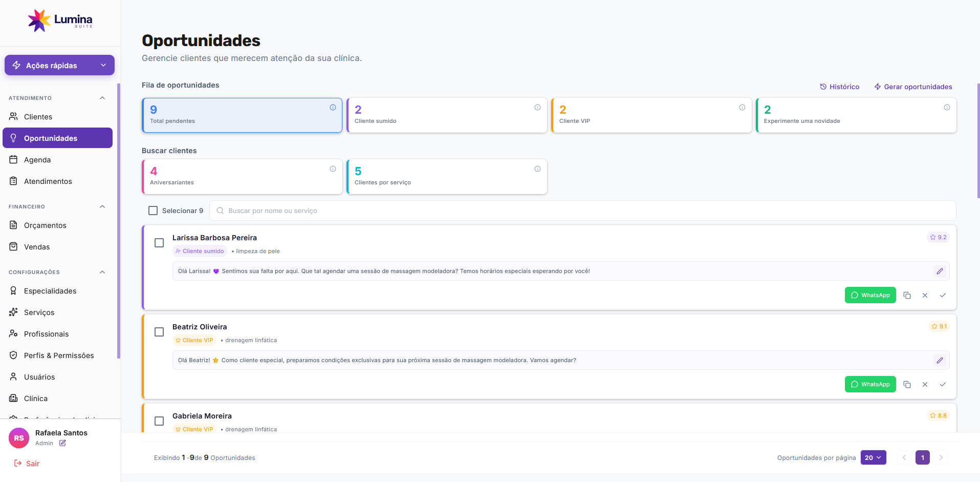This screenshot has height=482, width=980.
Task: Click the Lumina Suite logo
Action: click(60, 20)
